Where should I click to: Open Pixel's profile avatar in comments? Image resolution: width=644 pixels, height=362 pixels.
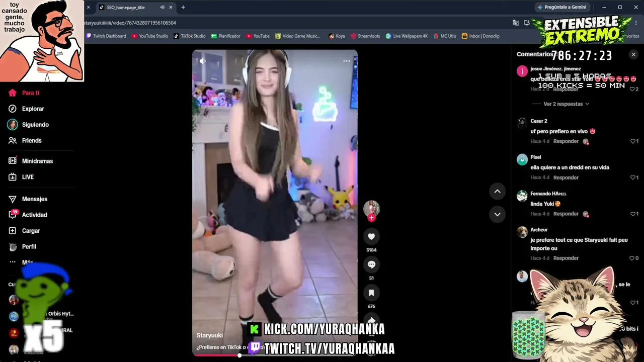[x=522, y=159]
